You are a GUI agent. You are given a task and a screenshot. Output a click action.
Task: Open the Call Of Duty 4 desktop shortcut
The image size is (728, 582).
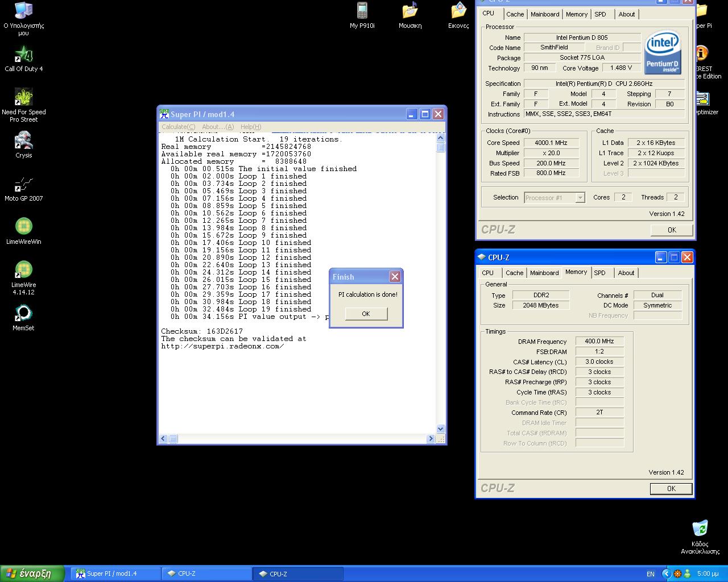tap(23, 59)
